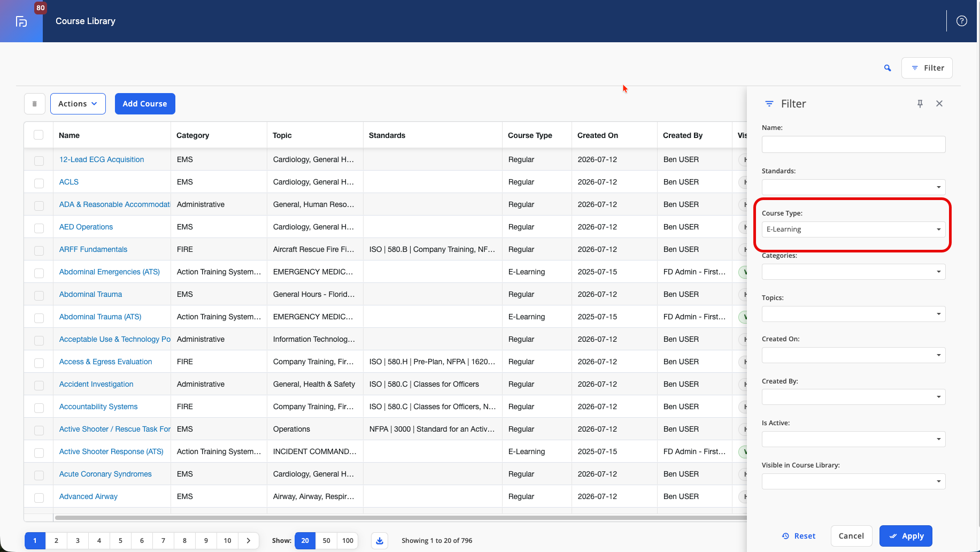This screenshot has height=552, width=980.
Task: Pin the Filter panel
Action: 920,104
